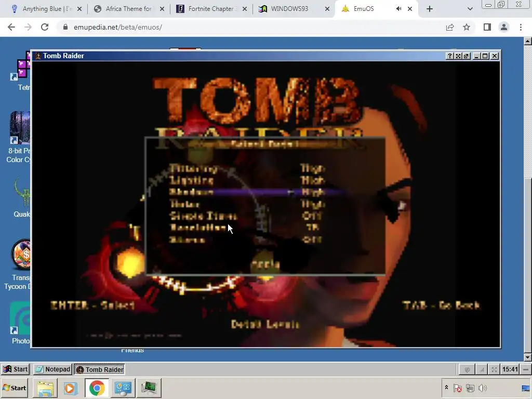Open the Photo desktop shortcut icon
532x399 pixels.
20,323
